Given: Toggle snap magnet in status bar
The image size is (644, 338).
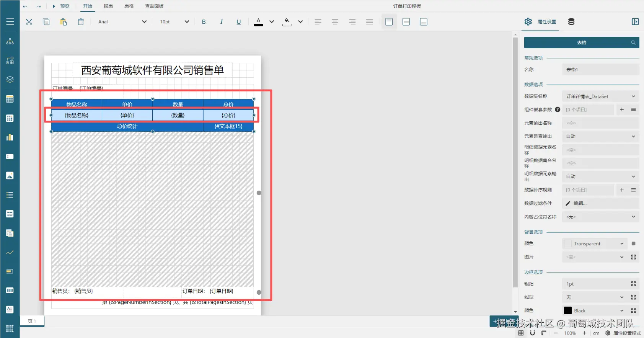Looking at the screenshot, I should click(x=532, y=333).
